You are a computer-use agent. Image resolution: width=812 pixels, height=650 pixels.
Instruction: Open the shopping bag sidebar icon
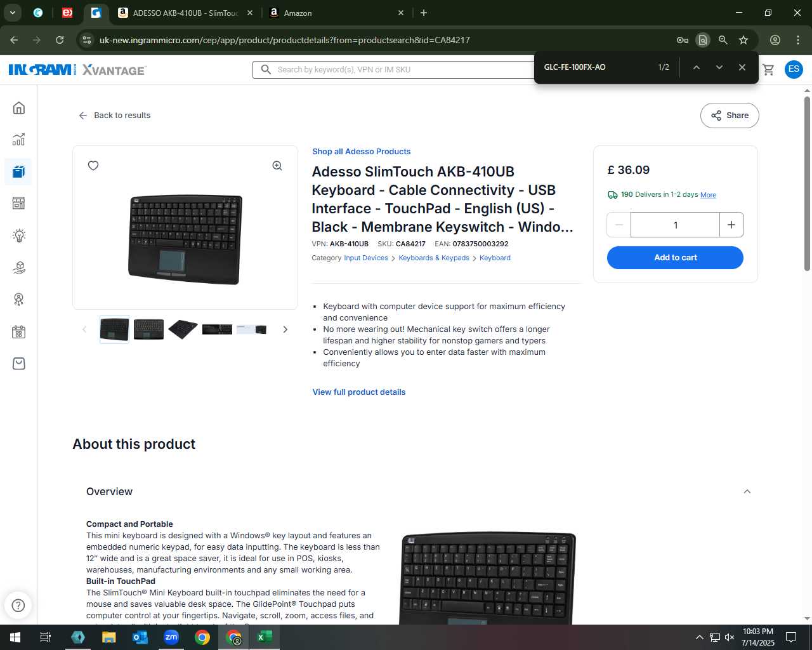pyautogui.click(x=18, y=364)
